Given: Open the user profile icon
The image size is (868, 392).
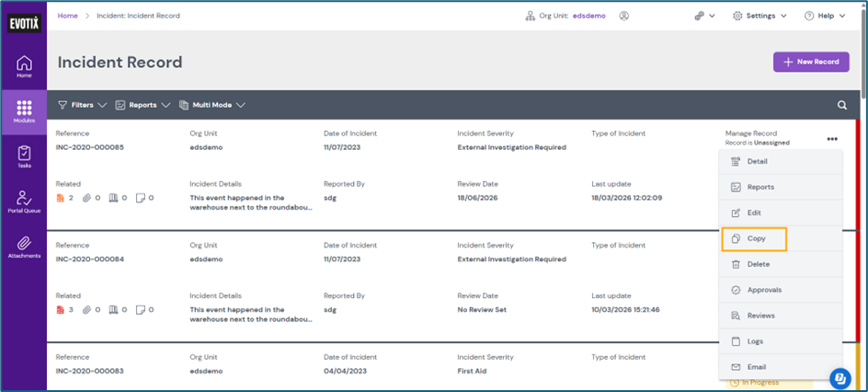Looking at the screenshot, I should (x=624, y=16).
